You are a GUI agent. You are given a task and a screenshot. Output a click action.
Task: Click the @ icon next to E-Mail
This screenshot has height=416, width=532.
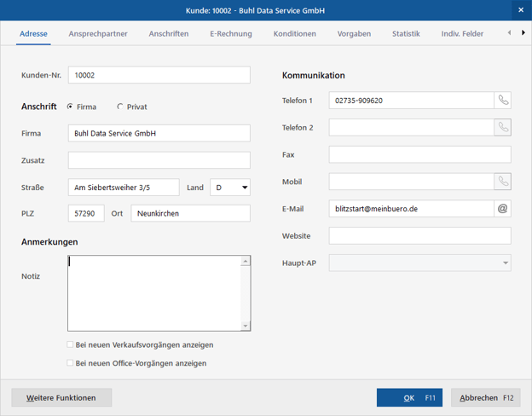point(503,209)
